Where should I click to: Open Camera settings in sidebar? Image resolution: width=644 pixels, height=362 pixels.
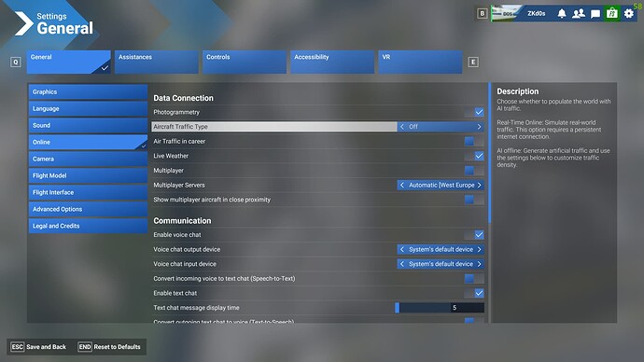[88, 159]
